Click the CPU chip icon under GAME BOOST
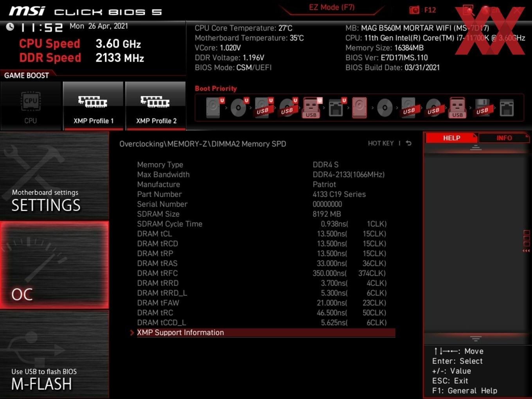The height and width of the screenshot is (399, 532). pyautogui.click(x=31, y=101)
